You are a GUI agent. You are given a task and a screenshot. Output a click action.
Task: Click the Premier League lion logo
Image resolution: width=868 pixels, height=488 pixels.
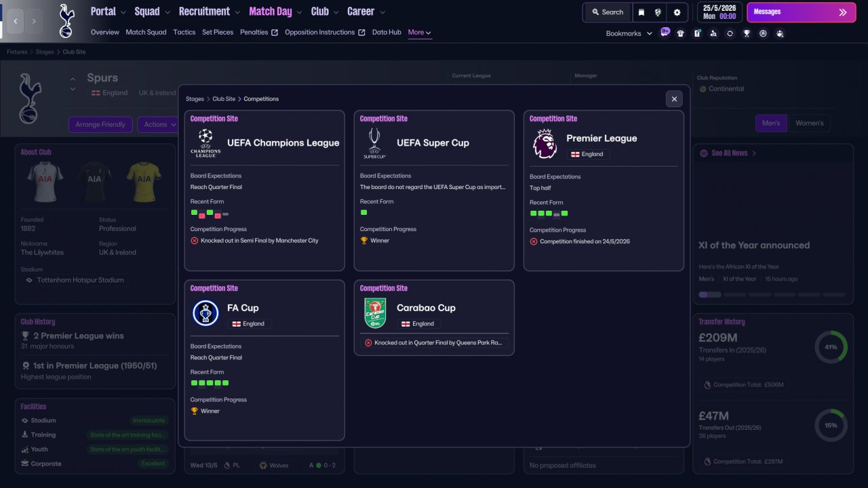tap(545, 144)
